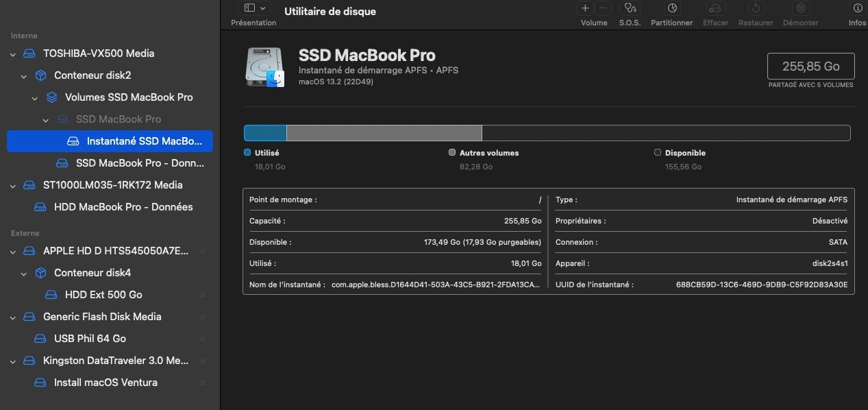This screenshot has height=410, width=868.
Task: Click container cube icon for Conteneur disk4
Action: point(40,273)
